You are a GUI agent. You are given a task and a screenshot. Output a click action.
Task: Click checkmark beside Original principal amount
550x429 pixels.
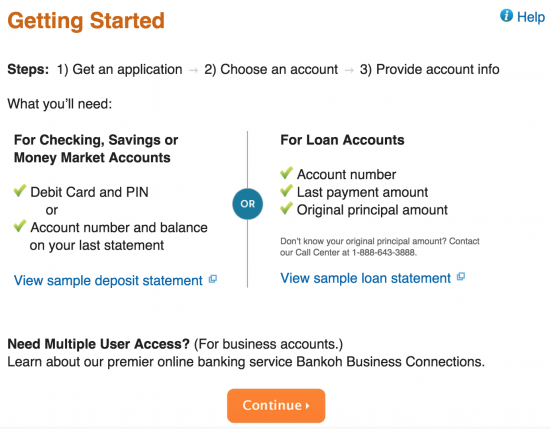(x=287, y=208)
